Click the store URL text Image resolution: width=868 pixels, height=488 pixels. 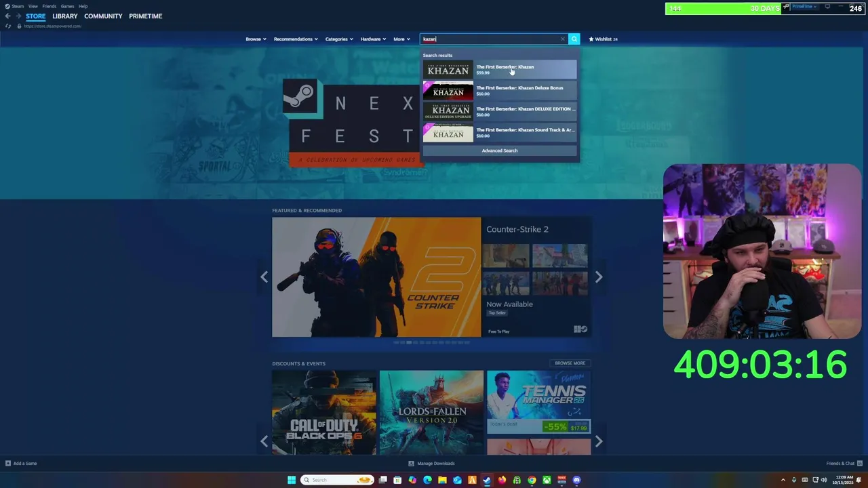[53, 26]
